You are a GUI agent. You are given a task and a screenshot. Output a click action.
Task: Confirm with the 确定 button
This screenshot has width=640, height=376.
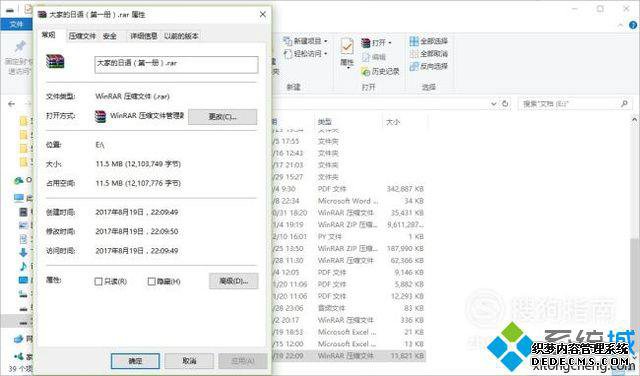pyautogui.click(x=135, y=361)
